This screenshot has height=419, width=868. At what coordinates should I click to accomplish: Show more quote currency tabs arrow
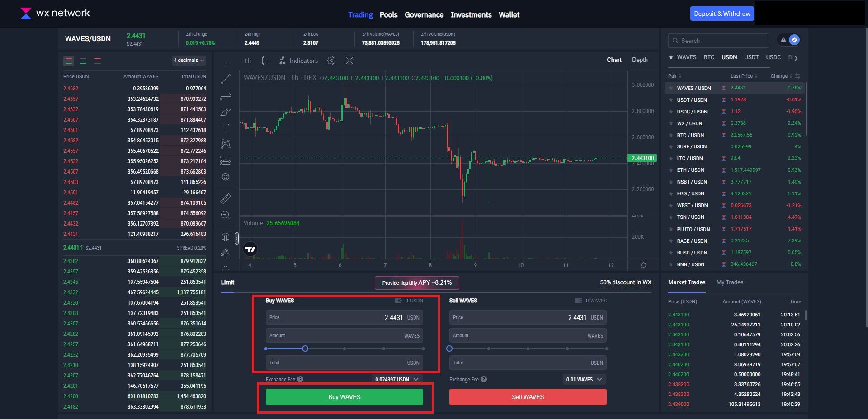(796, 58)
